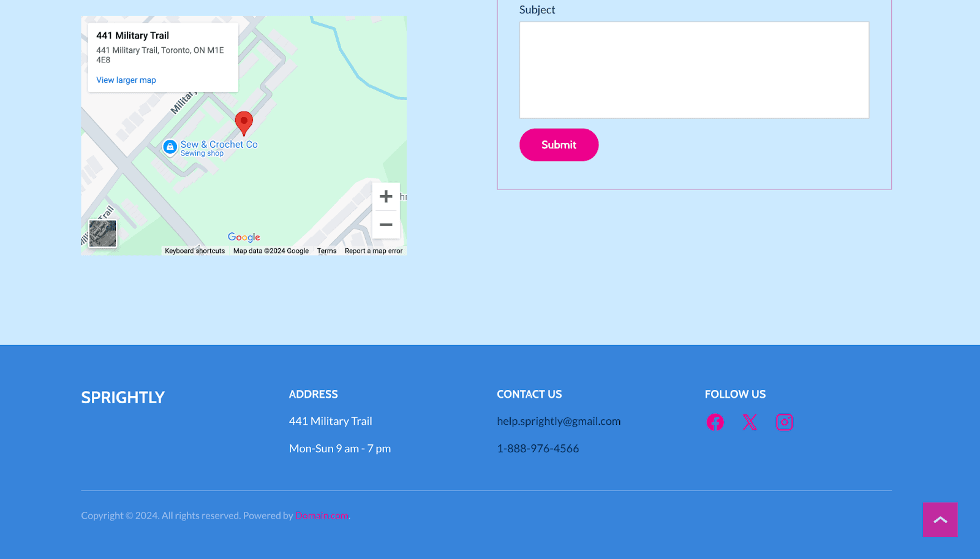Open the Domain.com link in the copyright
Viewport: 980px width, 559px height.
coord(321,515)
